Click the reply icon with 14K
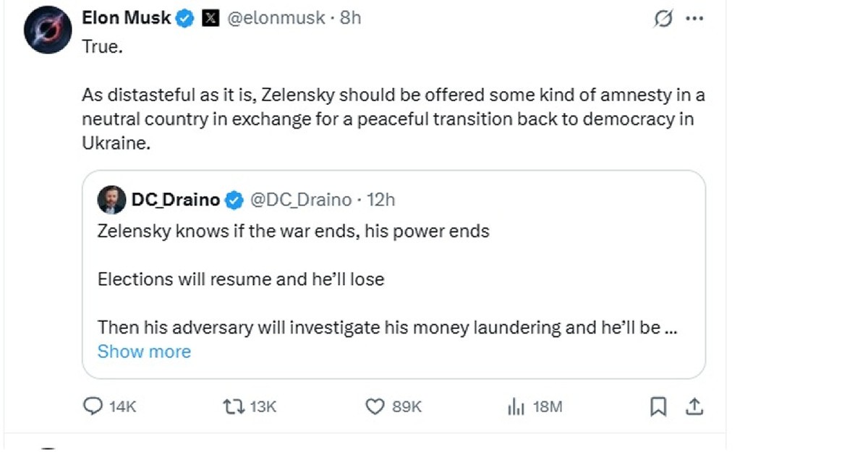 tap(94, 407)
